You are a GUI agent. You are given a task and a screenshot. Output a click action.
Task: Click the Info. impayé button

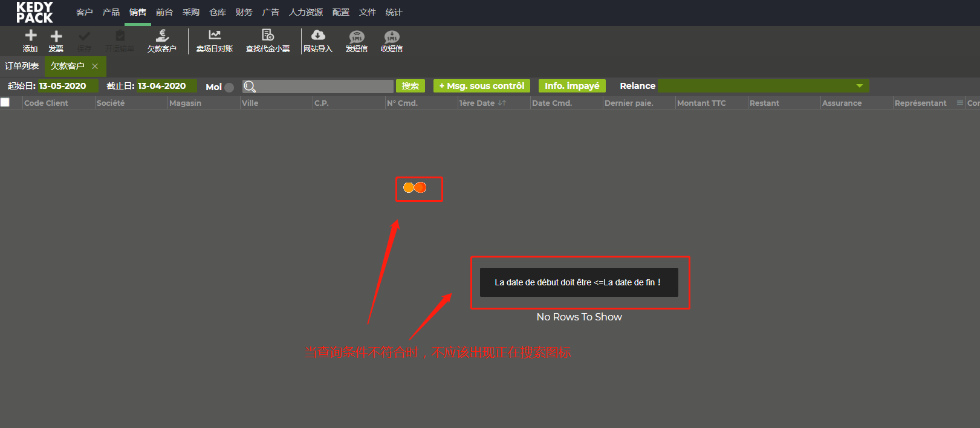tap(572, 86)
